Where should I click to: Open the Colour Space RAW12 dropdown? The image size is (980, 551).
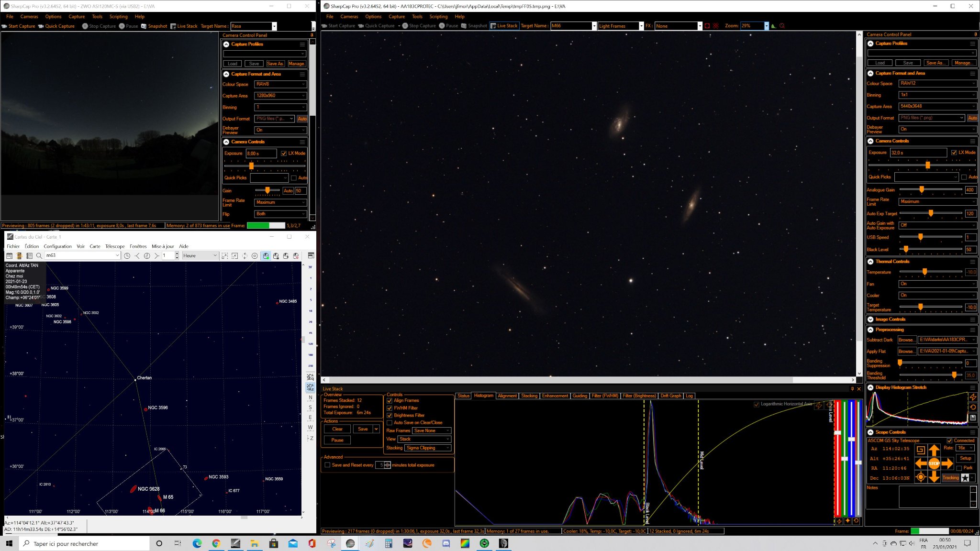coord(937,83)
